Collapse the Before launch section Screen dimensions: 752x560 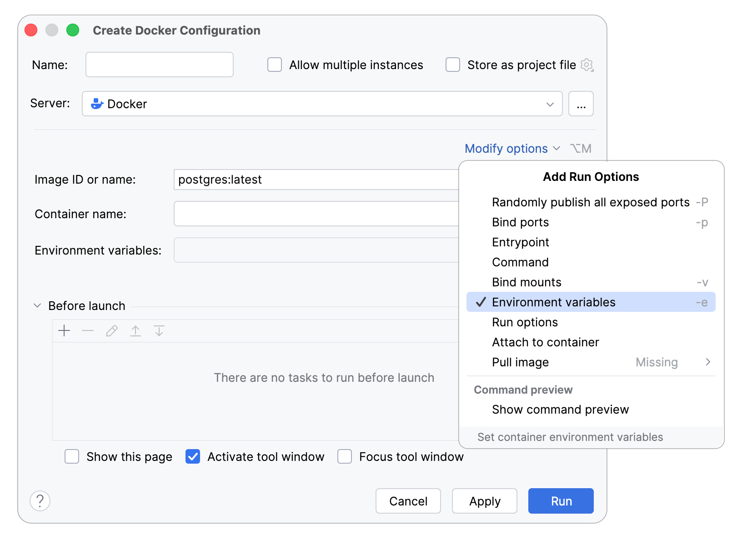click(37, 305)
